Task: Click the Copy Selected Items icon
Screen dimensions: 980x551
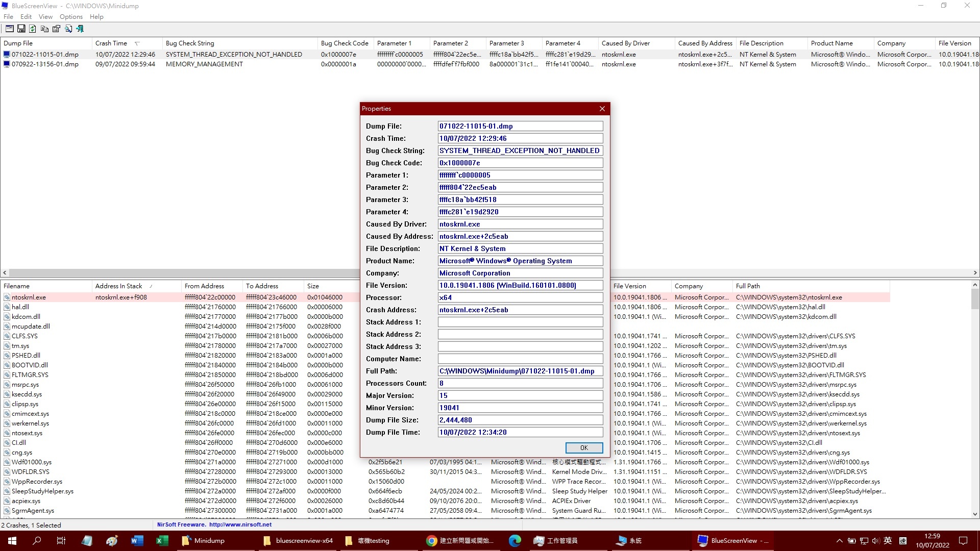Action: click(44, 29)
